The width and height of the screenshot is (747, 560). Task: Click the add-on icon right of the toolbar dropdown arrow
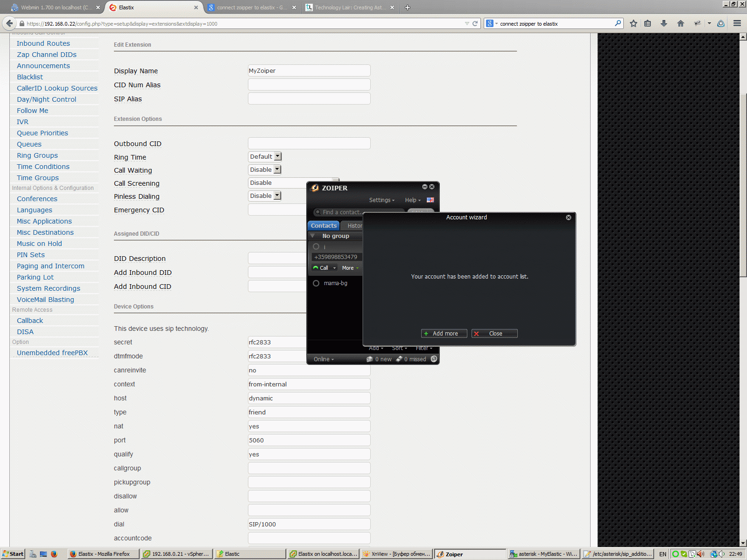pos(721,23)
